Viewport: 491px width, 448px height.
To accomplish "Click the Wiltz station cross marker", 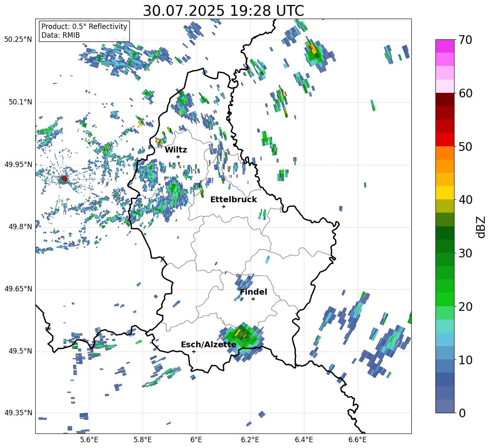I will pos(178,157).
